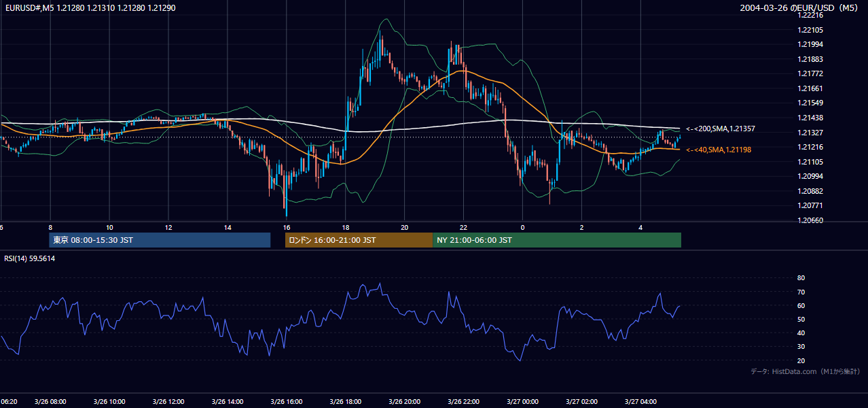Click the EURUSD#,M5 quote header text
Viewport: 868px width, 408px height.
point(89,8)
